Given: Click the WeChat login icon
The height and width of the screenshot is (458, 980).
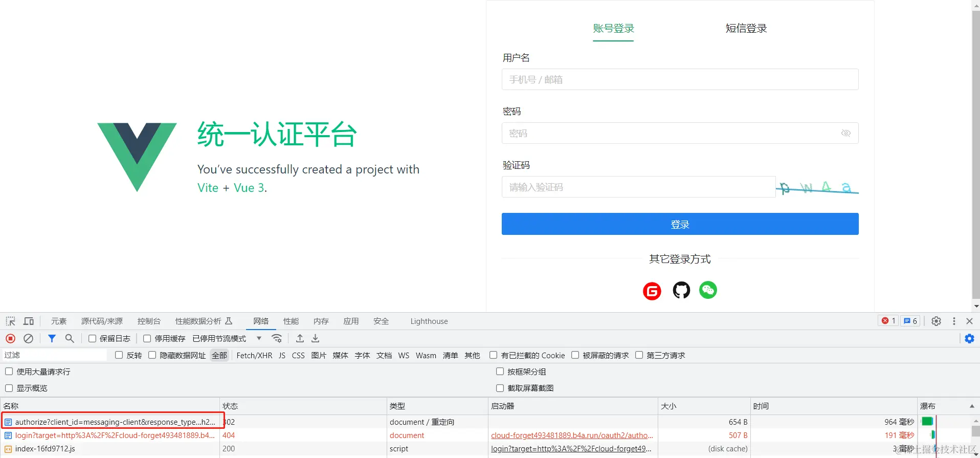Looking at the screenshot, I should coord(708,290).
